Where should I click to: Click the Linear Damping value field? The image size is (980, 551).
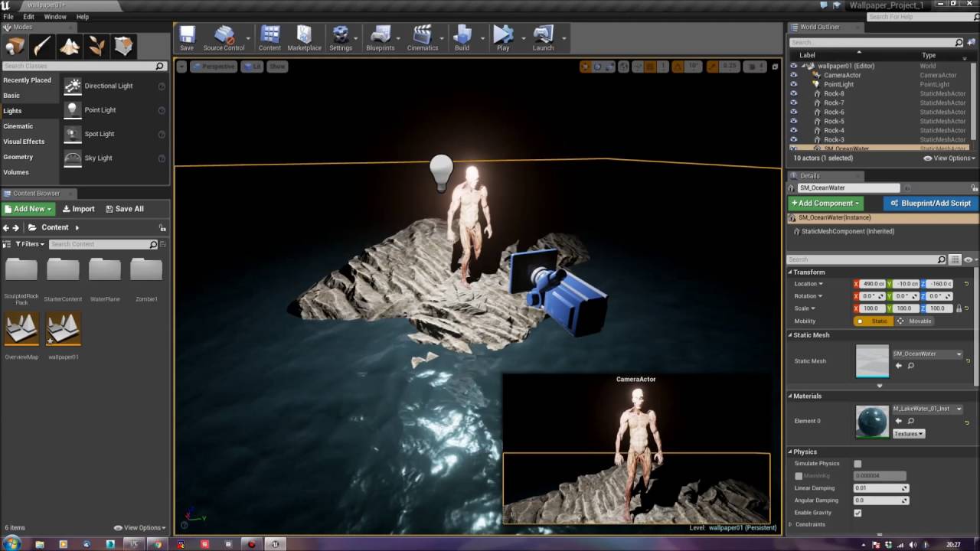click(880, 488)
